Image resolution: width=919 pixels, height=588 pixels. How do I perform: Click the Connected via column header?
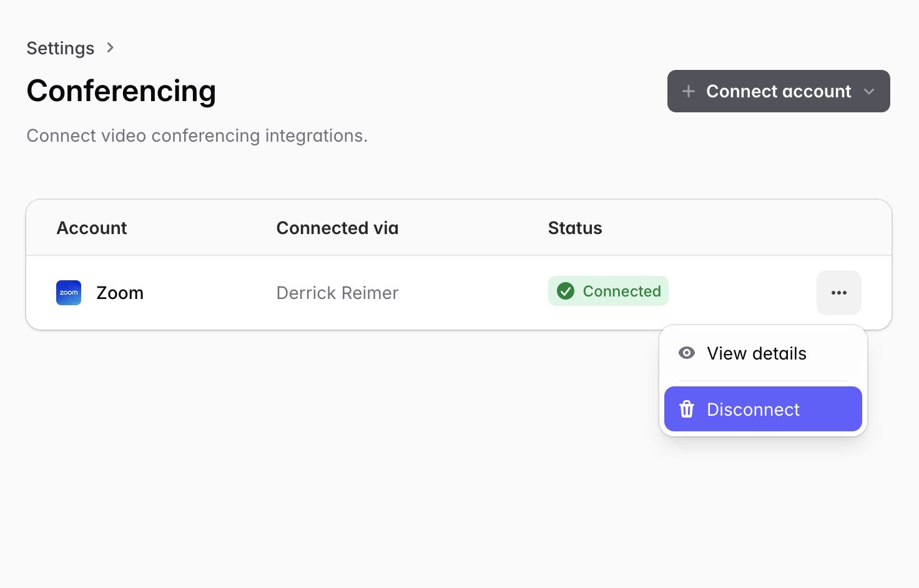coord(337,228)
